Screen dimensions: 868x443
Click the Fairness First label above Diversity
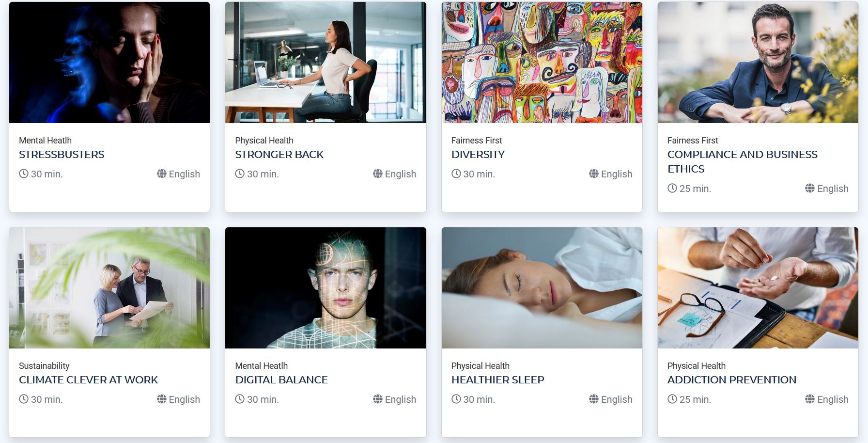(477, 141)
